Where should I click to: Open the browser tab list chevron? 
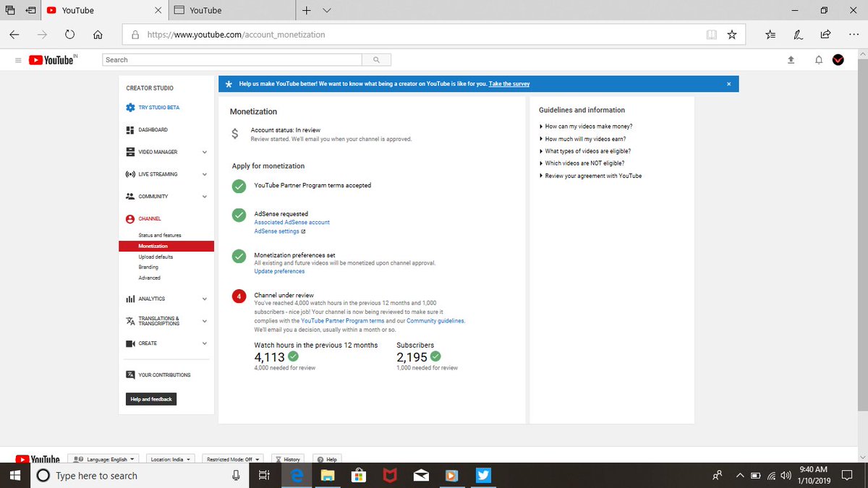click(x=327, y=10)
